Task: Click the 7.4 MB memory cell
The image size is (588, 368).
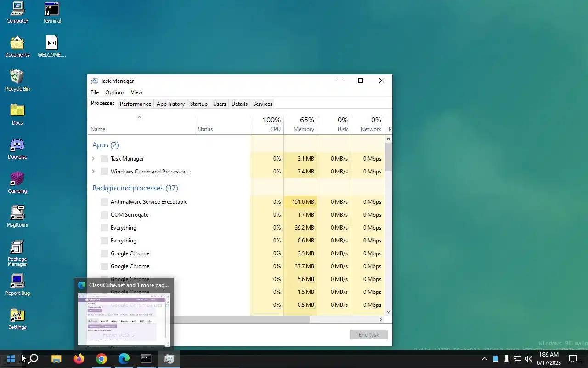Action: pyautogui.click(x=300, y=172)
